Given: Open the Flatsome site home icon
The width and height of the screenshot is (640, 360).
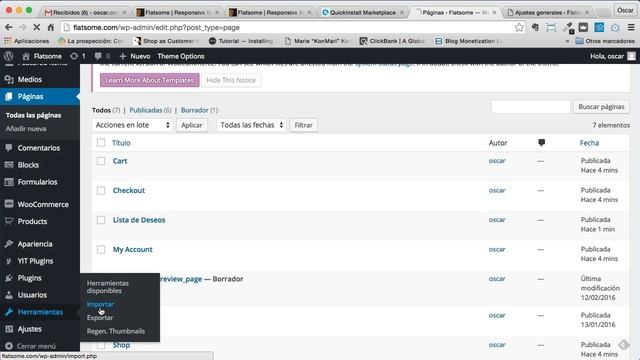Looking at the screenshot, I should click(26, 56).
